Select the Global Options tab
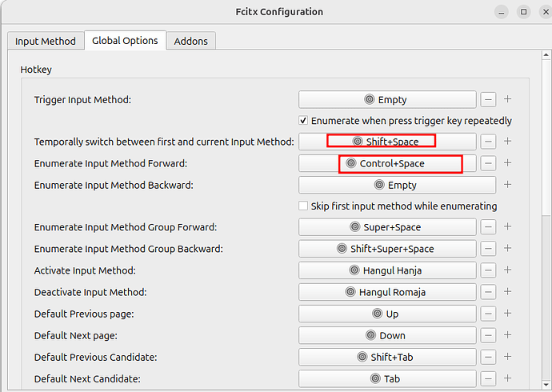The width and height of the screenshot is (552, 392). [125, 41]
